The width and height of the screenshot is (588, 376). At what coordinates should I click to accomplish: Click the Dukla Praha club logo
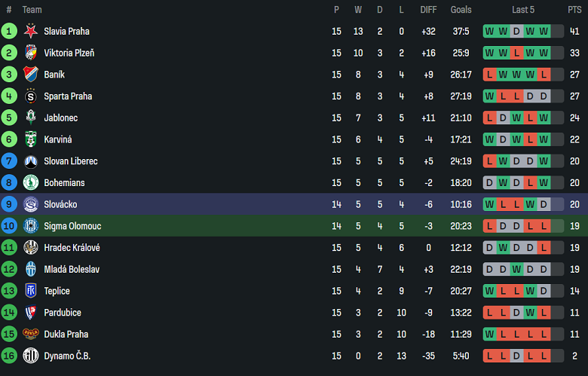tap(31, 334)
